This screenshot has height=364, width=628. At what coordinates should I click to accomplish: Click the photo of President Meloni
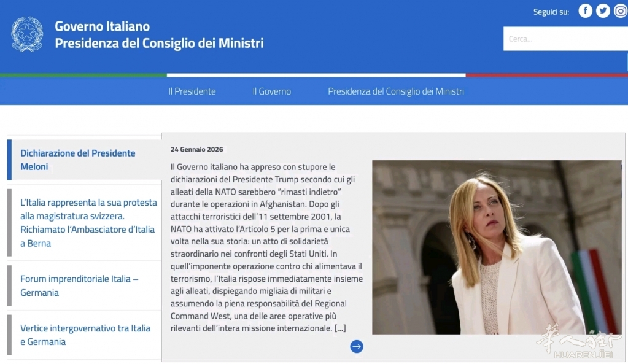[496, 247]
